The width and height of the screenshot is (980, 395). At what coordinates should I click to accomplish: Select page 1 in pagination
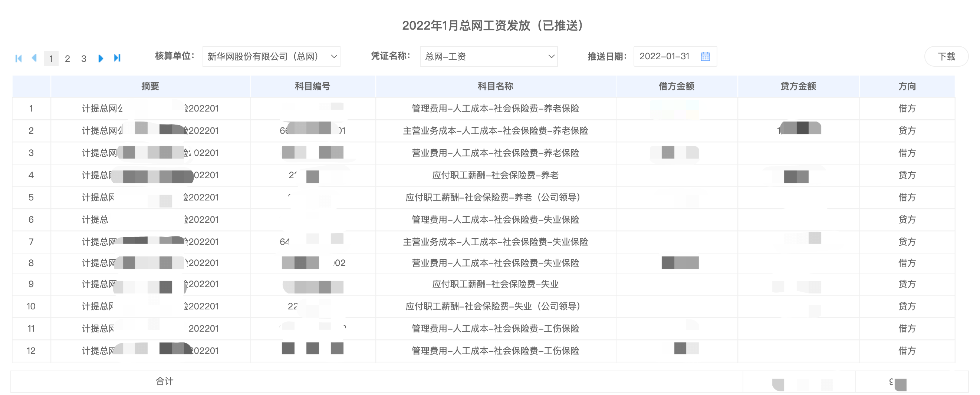click(51, 59)
